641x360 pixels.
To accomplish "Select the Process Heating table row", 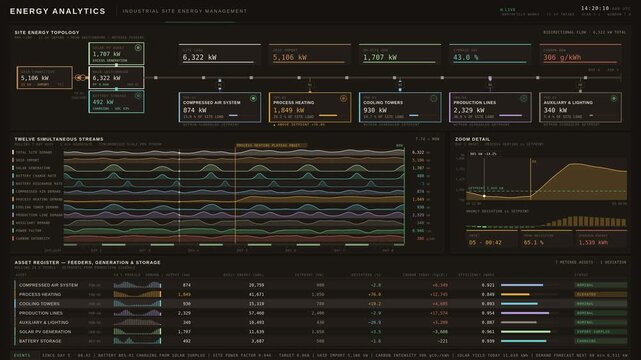I will [x=321, y=294].
